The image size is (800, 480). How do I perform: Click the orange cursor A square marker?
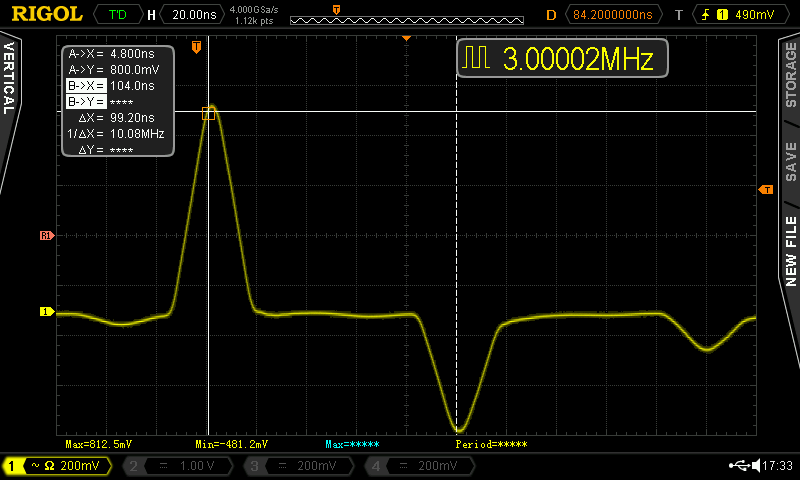click(208, 113)
